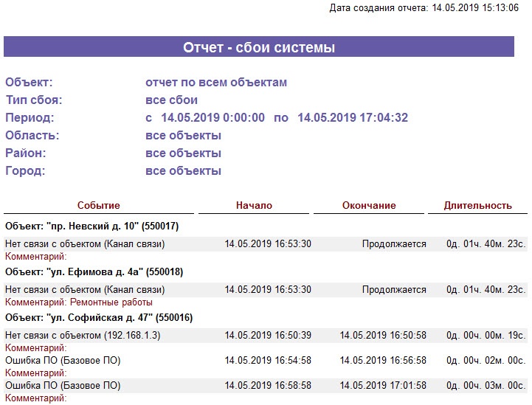Click the 'все сбои' failure type value
Image resolution: width=532 pixels, height=405 pixels.
171,100
